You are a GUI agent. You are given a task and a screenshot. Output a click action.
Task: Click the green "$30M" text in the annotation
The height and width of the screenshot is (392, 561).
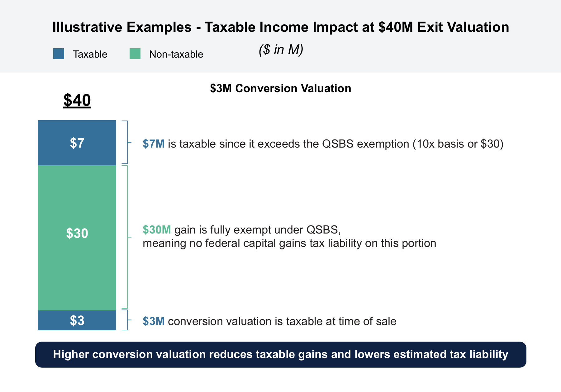(x=157, y=230)
